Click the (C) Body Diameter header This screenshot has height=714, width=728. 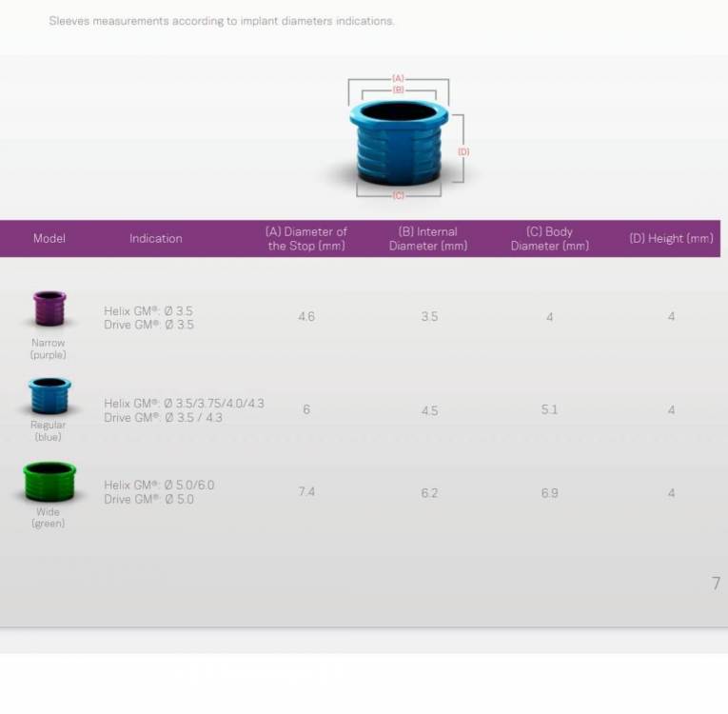click(549, 238)
